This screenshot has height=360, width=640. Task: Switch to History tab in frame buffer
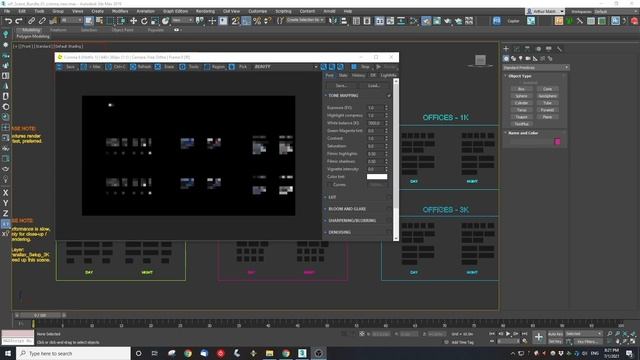tap(358, 76)
